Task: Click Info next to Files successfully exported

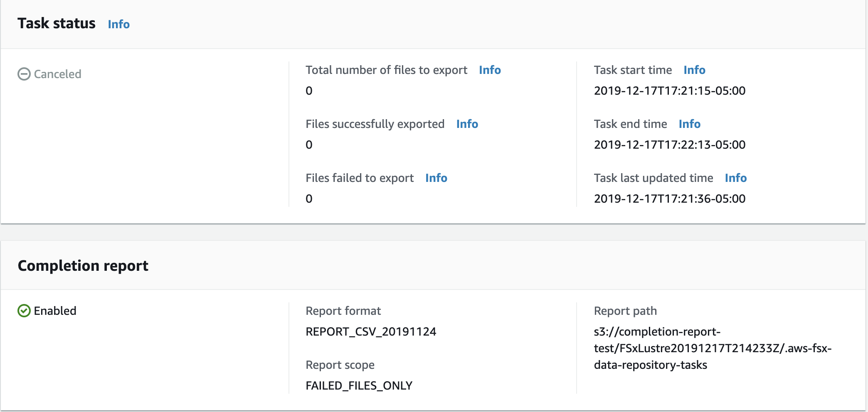Action: pyautogui.click(x=466, y=124)
